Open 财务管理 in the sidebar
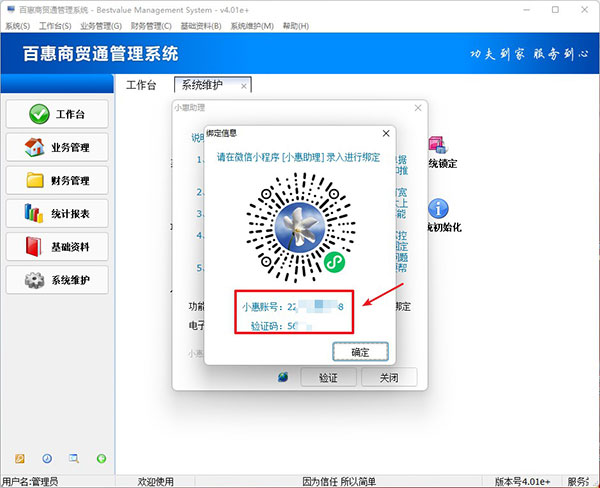Image resolution: width=600 pixels, height=488 pixels. pos(57,180)
